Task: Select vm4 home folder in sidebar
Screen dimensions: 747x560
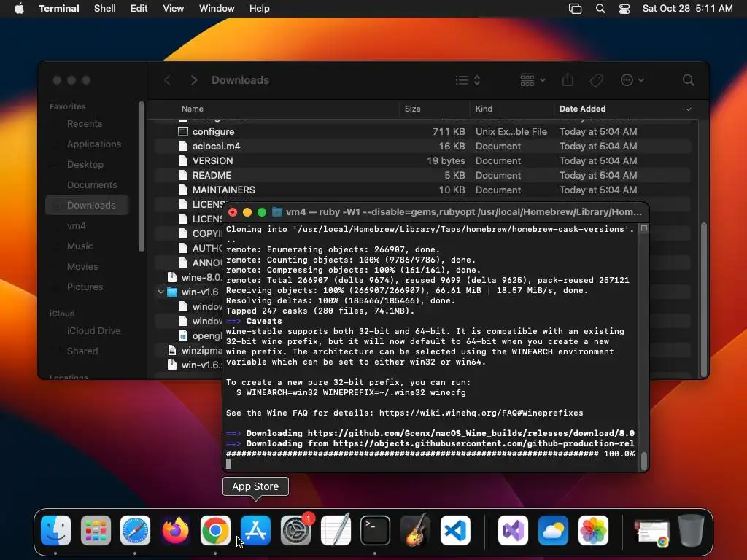Action: pyautogui.click(x=76, y=226)
